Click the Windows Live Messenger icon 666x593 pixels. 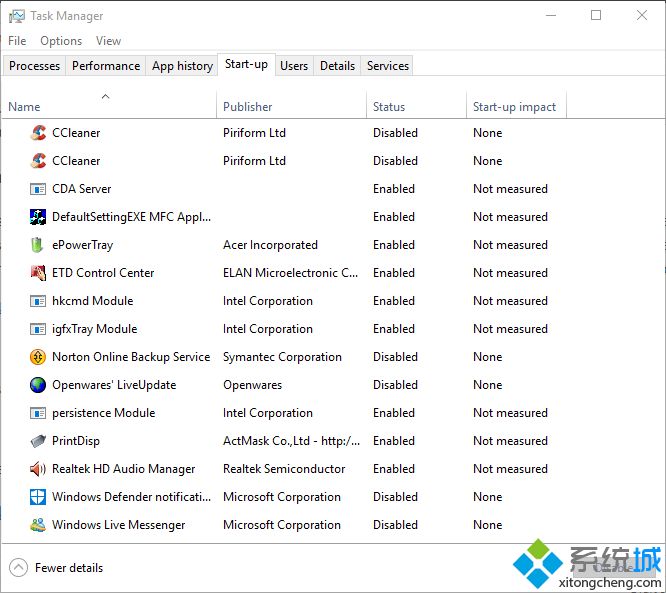coord(38,525)
